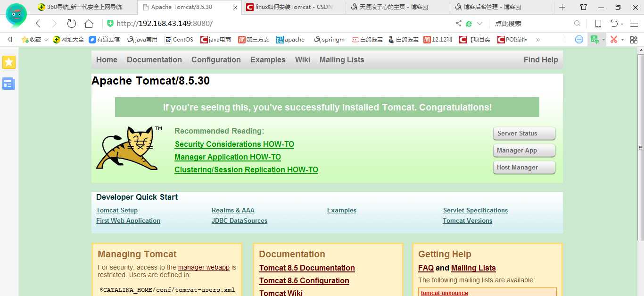Open apache bookmark
Viewport: 644px width, 296px height.
pos(290,40)
